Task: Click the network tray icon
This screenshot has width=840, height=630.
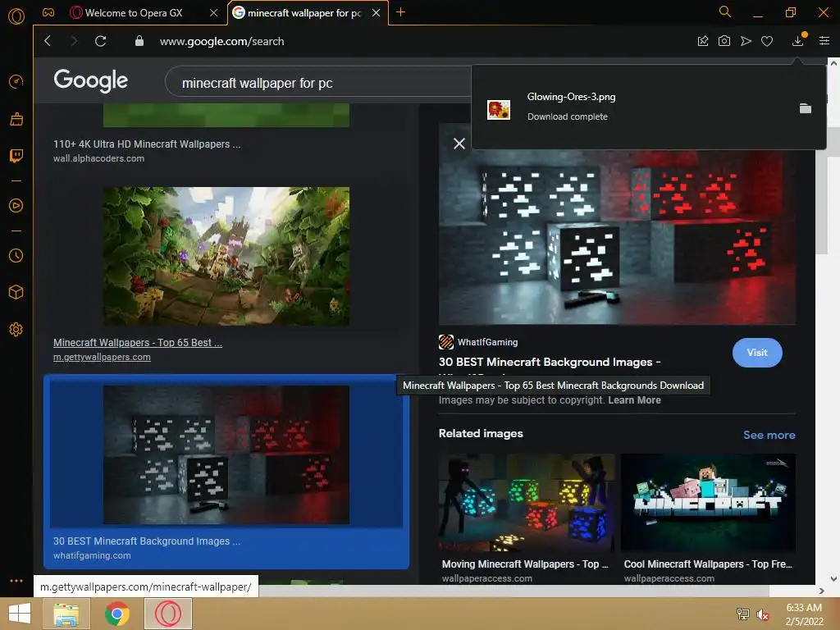Action: pos(743,614)
